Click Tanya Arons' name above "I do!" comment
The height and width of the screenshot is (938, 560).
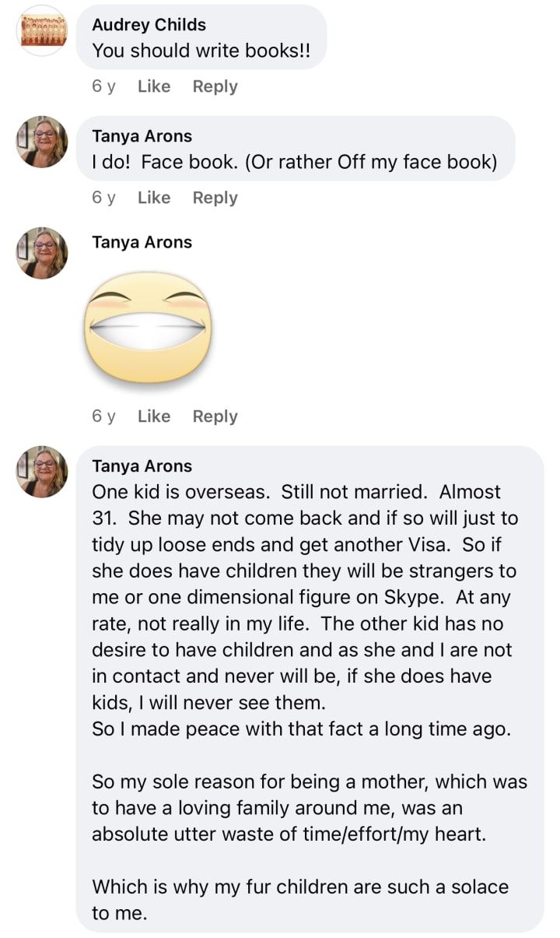point(142,136)
